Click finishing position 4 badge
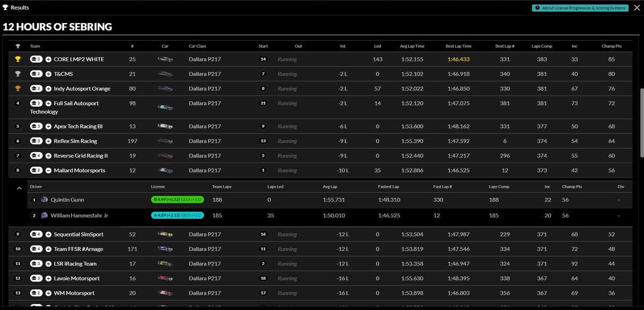Screen dimensions: 644x310 tap(18, 103)
